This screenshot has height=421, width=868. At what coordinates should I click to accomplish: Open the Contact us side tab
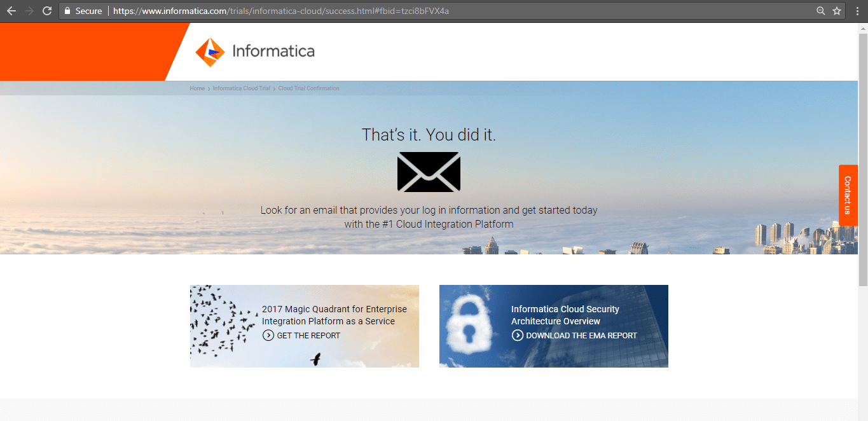point(848,195)
